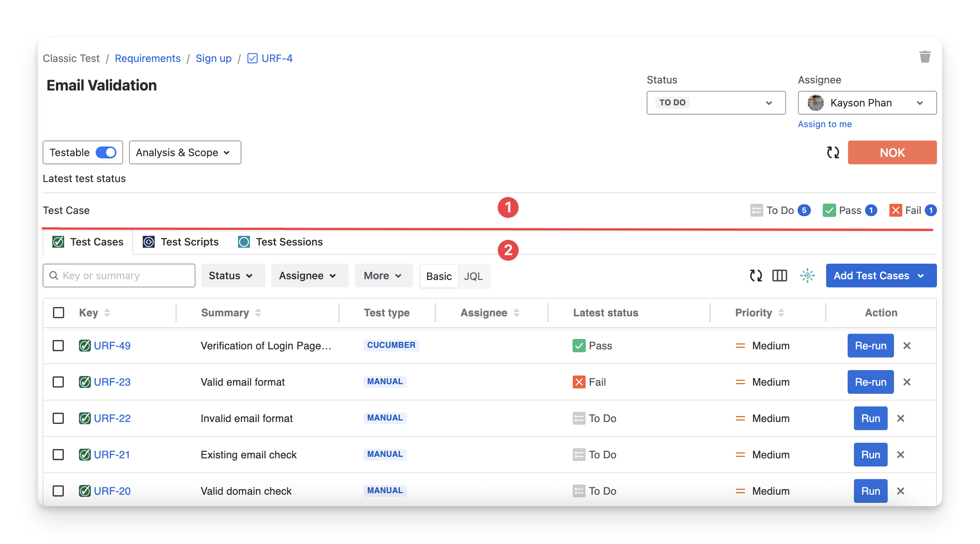The width and height of the screenshot is (980, 544).
Task: Click the Assign to me link
Action: [x=824, y=124]
